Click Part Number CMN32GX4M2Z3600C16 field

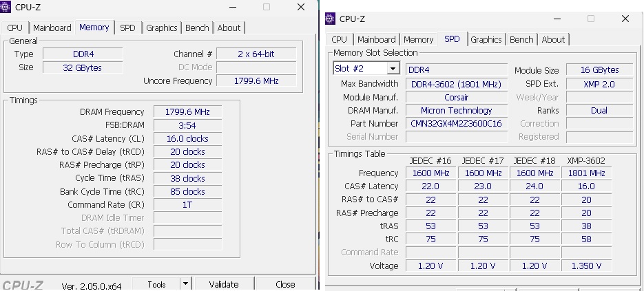coord(456,124)
